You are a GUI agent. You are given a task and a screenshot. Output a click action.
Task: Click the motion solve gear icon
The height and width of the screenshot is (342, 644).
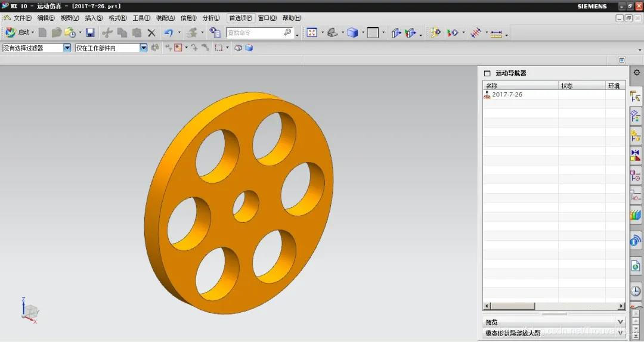(x=435, y=32)
